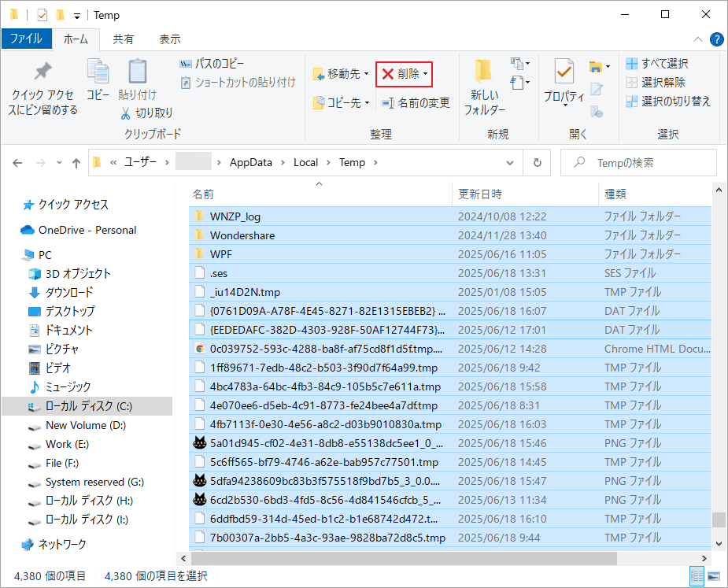728x588 pixels.
Task: Open 3D Objects (3D オブジェクト) folder
Action: [x=69, y=274]
